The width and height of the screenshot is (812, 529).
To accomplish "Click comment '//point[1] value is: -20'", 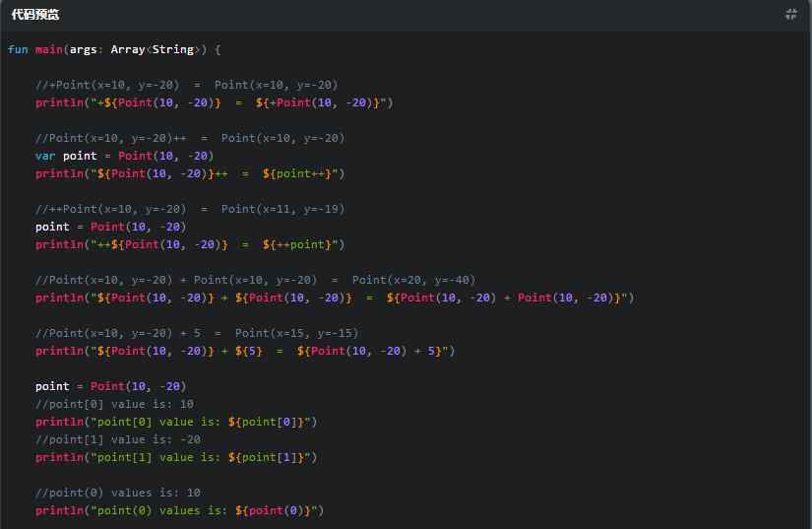I will point(118,440).
